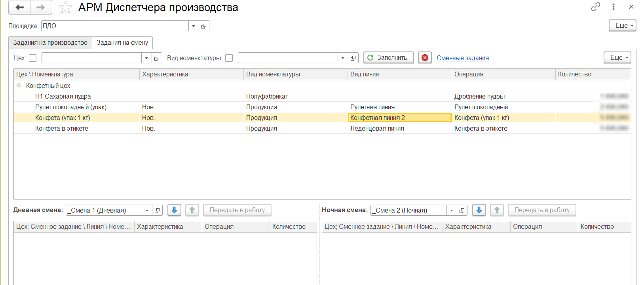
Task: Click the forward navigation arrow
Action: [x=41, y=8]
